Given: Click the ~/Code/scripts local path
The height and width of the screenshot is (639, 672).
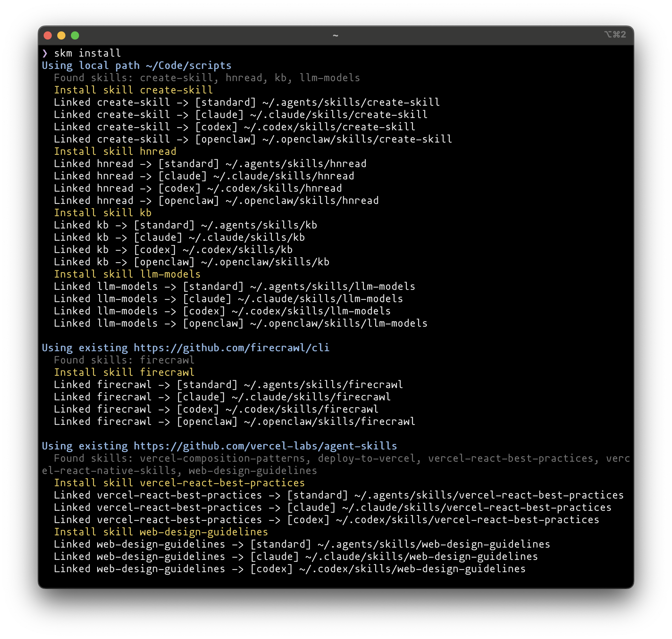Looking at the screenshot, I should 188,65.
